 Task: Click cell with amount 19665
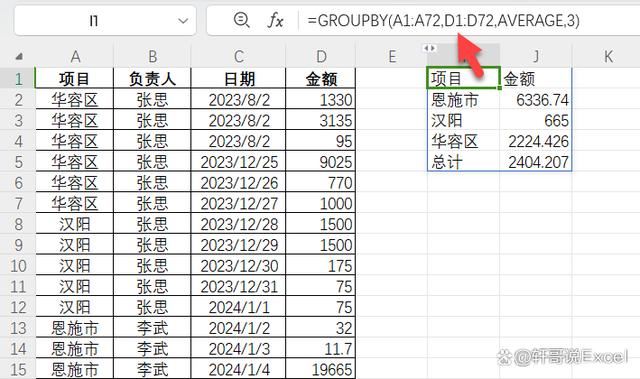pyautogui.click(x=321, y=370)
